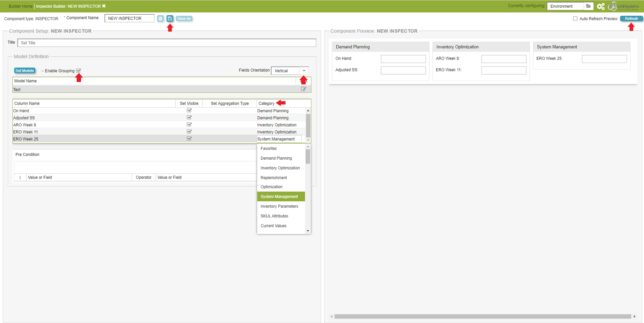Image resolution: width=644 pixels, height=323 pixels.
Task: Toggle Set Visible for ARO Week 8
Action: [x=189, y=125]
